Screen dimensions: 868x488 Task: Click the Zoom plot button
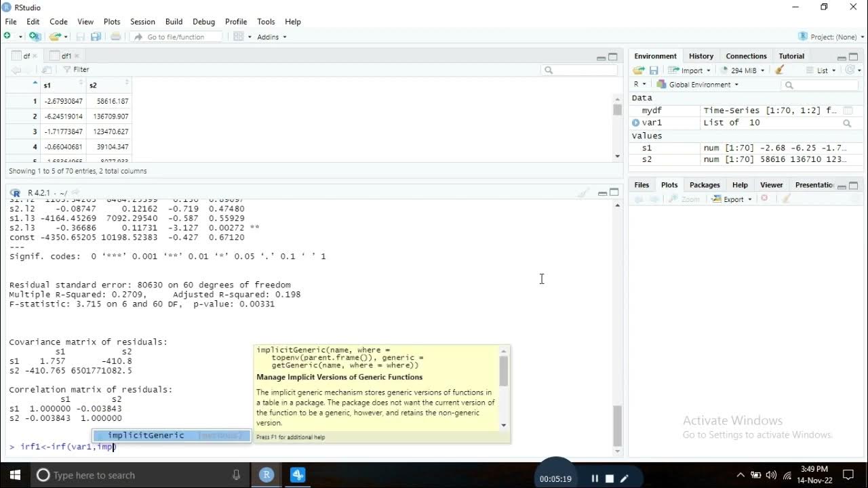(x=684, y=199)
